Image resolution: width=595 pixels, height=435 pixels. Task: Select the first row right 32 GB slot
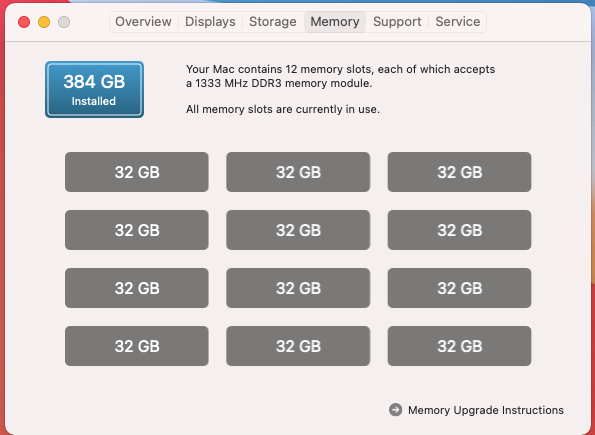tap(459, 172)
